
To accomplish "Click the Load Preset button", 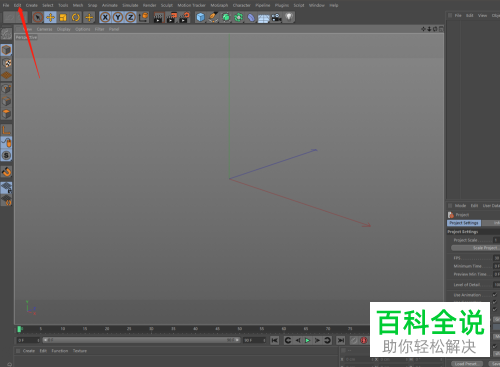I will tap(466, 364).
